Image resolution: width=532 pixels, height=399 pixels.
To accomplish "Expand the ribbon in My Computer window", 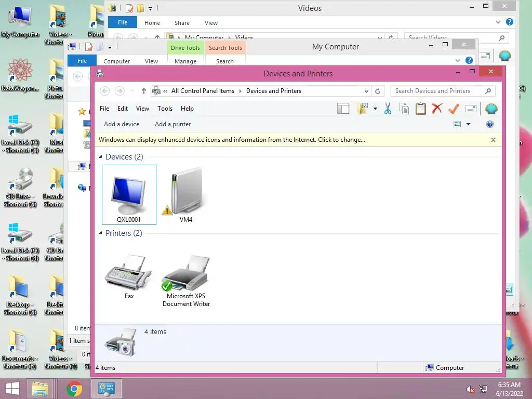I will [457, 60].
